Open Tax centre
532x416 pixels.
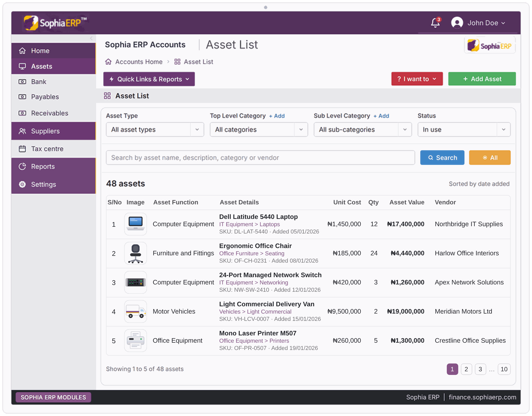tap(54, 149)
